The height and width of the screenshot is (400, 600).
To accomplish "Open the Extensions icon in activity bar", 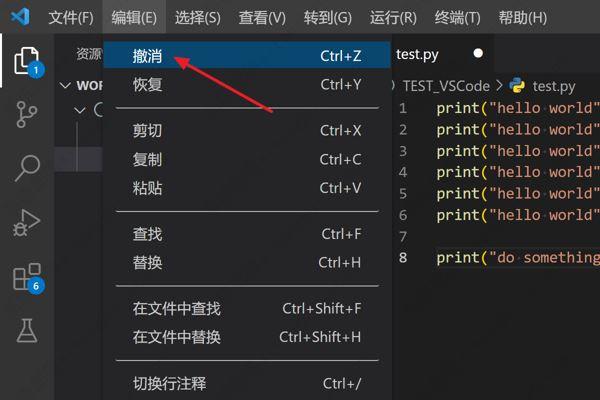I will (x=26, y=276).
